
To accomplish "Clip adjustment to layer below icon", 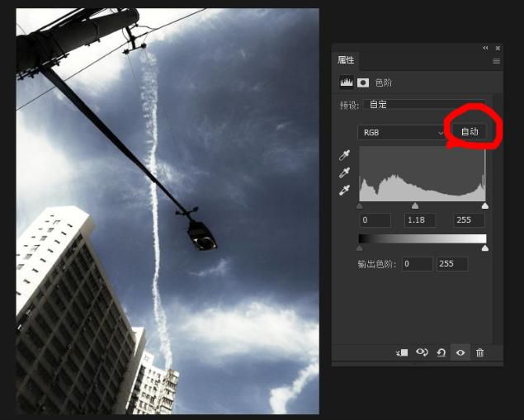I will point(402,352).
